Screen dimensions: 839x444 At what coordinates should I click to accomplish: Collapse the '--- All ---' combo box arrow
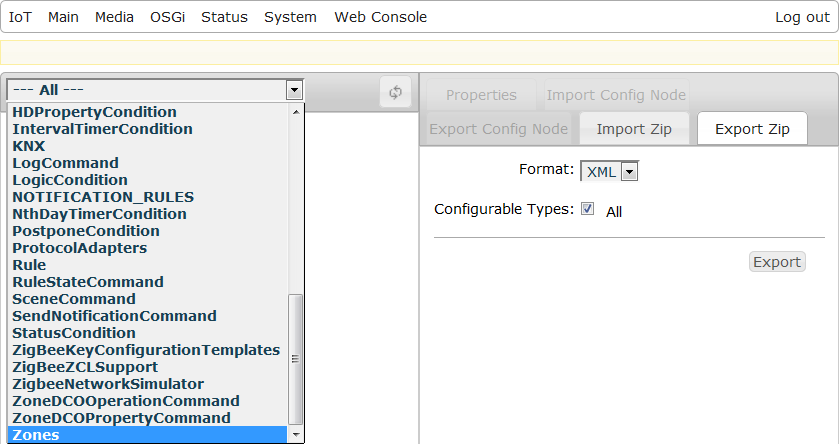pos(294,90)
